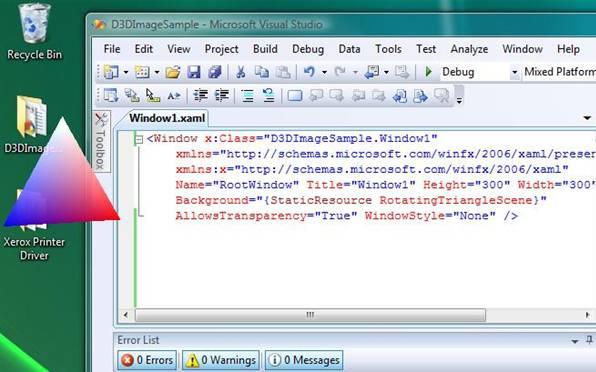Viewport: 596px width, 372px height.
Task: Start debugging with green play icon
Action: pyautogui.click(x=428, y=72)
